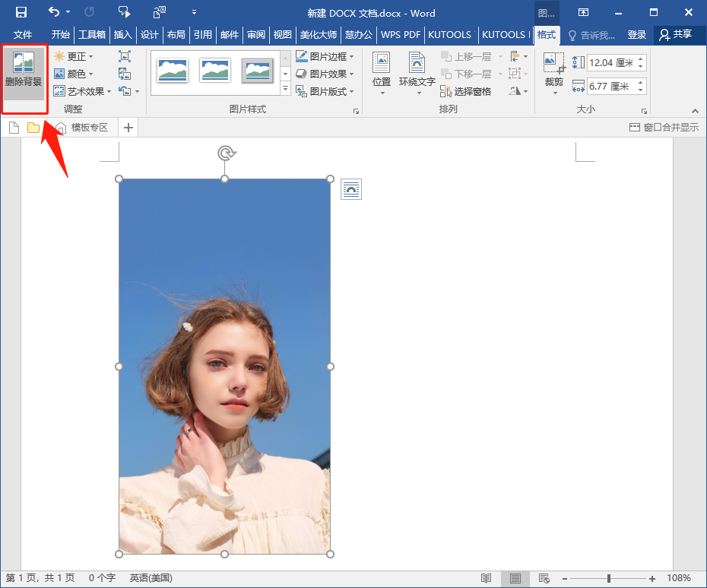Click the new blank document icon
Viewport: 707px width, 588px height.
tap(14, 128)
